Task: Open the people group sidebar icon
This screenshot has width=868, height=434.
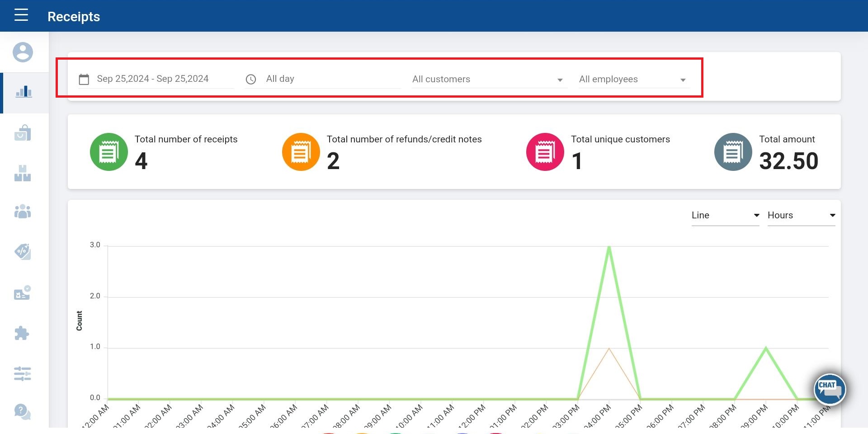Action: tap(23, 212)
